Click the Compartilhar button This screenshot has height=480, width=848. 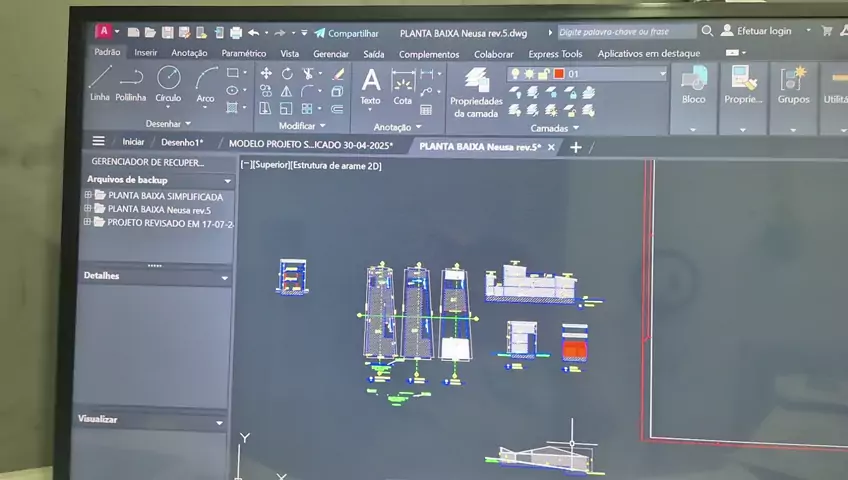point(345,33)
